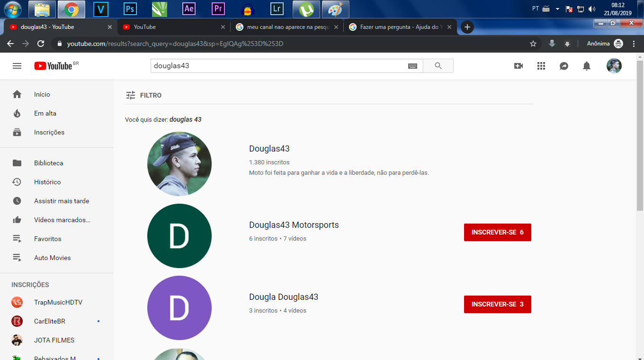Open the on-screen keyboard icon in search box
The width and height of the screenshot is (644, 360).
click(412, 66)
